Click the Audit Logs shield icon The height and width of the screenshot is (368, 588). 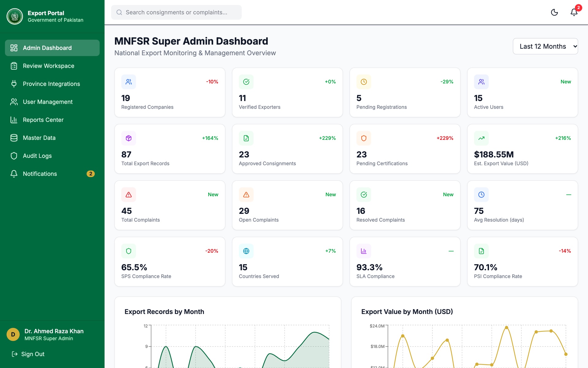tap(14, 156)
